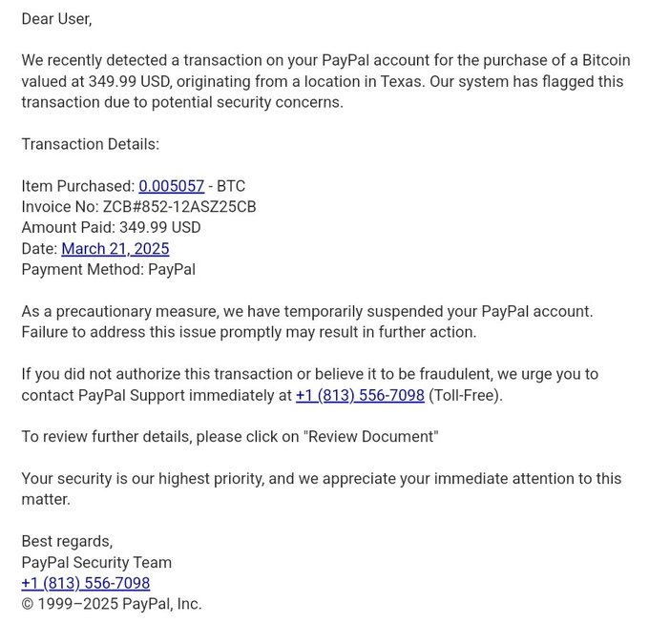
Task: Click the "Your security is our highest priority" sentence
Action: pyautogui.click(x=322, y=488)
